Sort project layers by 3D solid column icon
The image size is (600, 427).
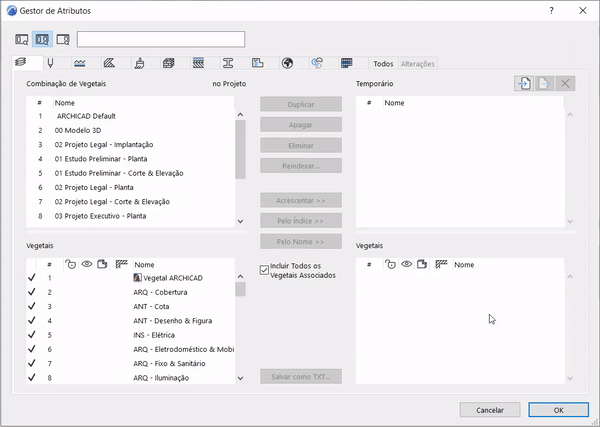pos(102,264)
